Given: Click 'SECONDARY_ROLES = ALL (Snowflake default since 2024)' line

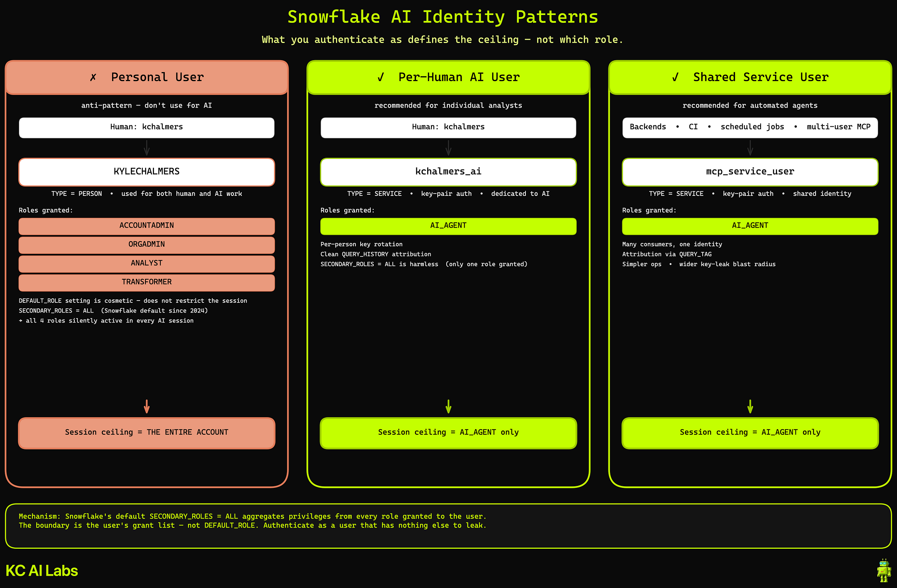Looking at the screenshot, I should click(x=114, y=311).
